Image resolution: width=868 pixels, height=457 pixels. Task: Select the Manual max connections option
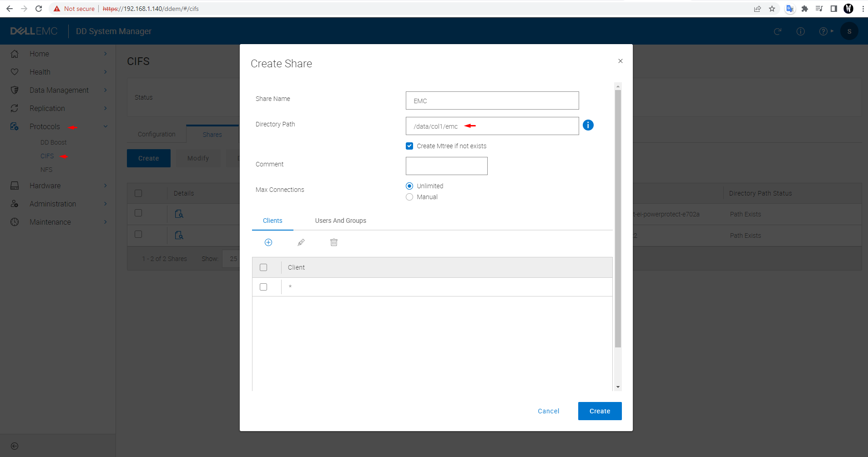point(409,197)
